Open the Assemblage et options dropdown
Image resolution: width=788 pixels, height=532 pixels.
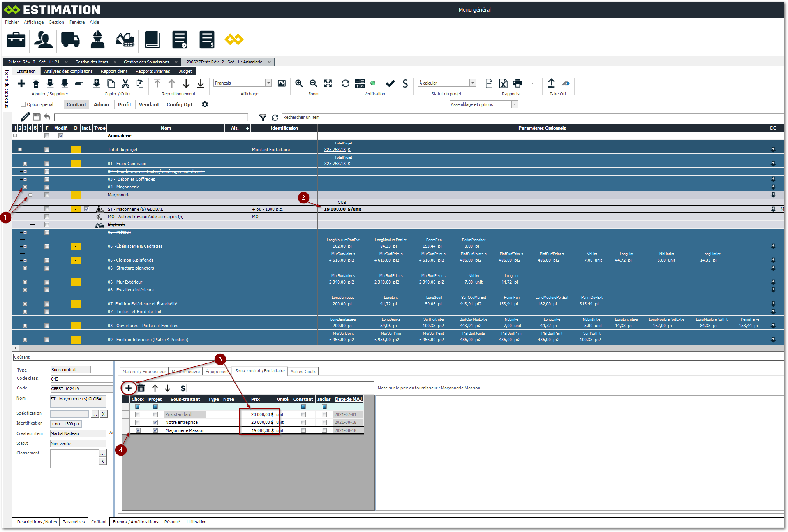coord(515,104)
